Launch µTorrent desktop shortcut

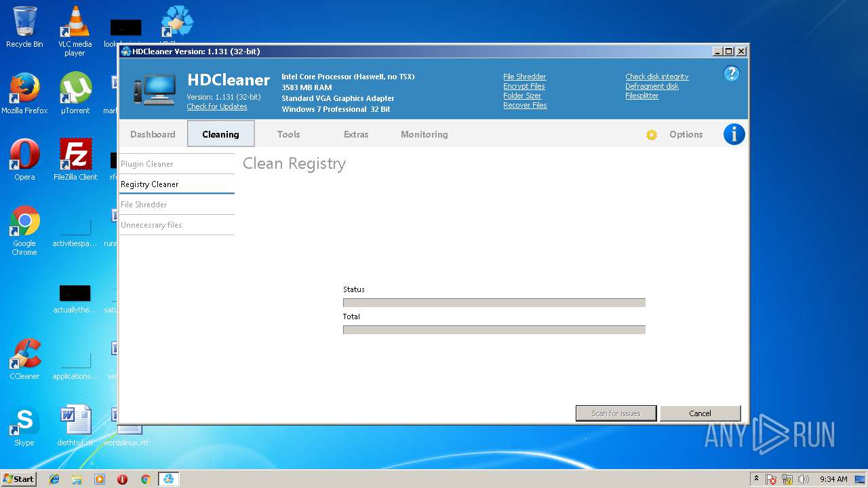click(75, 94)
